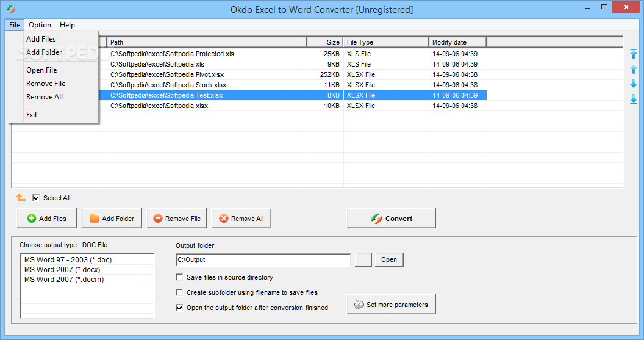Enable Save files in source directory
Screen dimensions: 644x340
click(179, 277)
